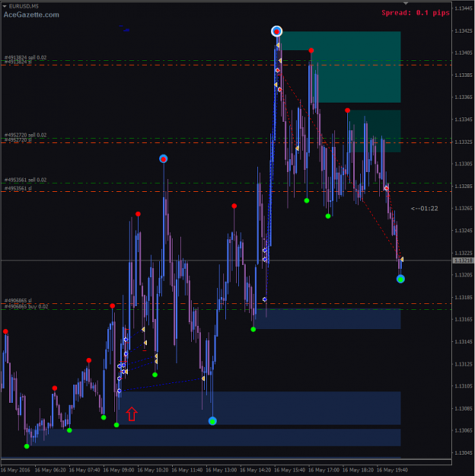Click the candle timer "<--01:22"
The image size is (475, 476).
click(x=424, y=209)
